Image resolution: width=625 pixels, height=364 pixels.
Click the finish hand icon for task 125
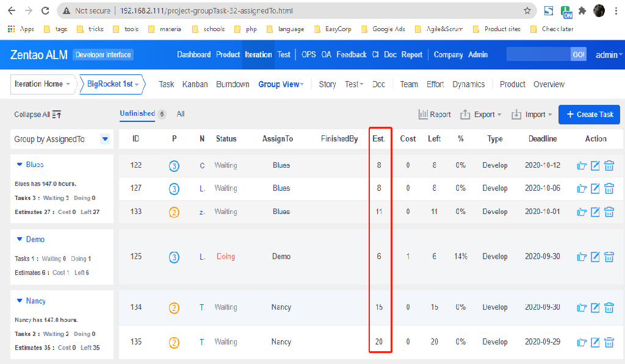(x=582, y=257)
